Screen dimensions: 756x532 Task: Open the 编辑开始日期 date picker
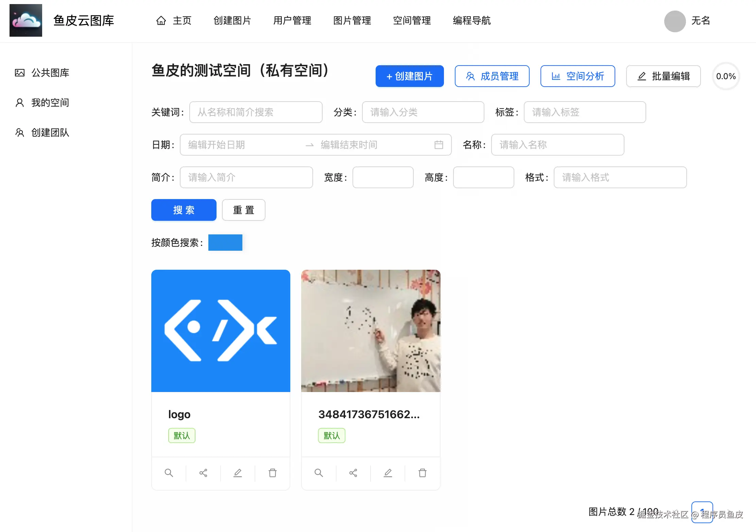241,145
